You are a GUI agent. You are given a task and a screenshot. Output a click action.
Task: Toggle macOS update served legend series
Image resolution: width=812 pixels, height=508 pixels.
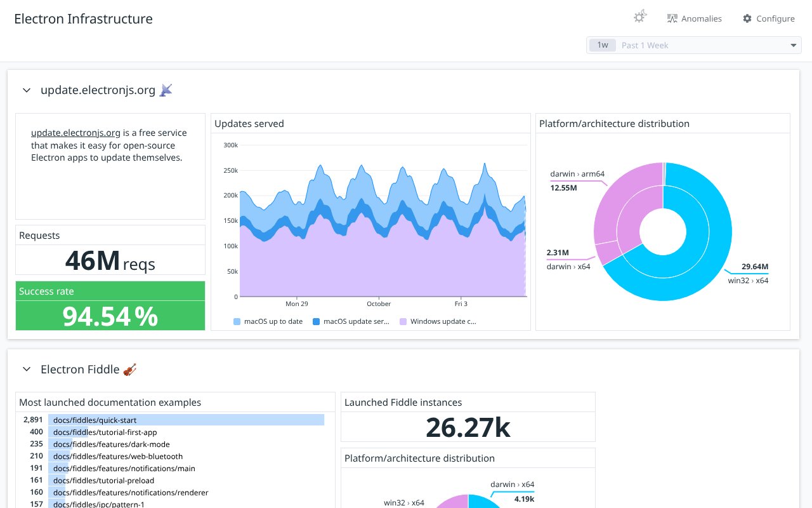pyautogui.click(x=351, y=321)
